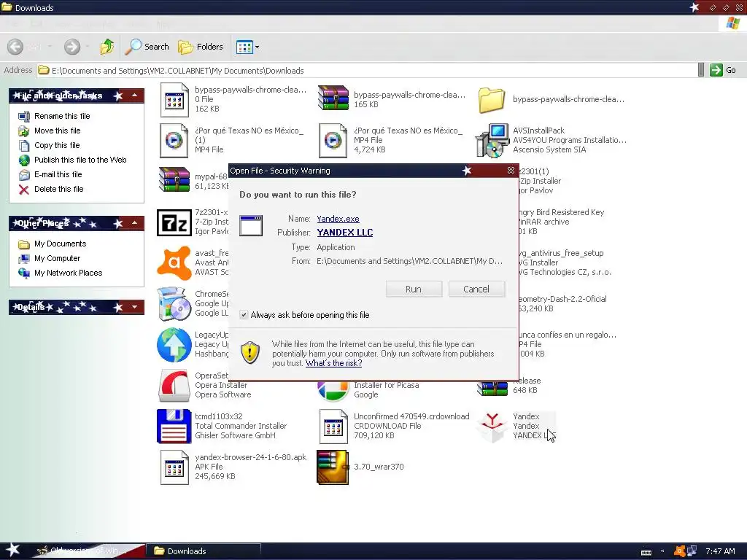Collapse the File and Folder Tasks panel
The image size is (747, 560).
[135, 96]
